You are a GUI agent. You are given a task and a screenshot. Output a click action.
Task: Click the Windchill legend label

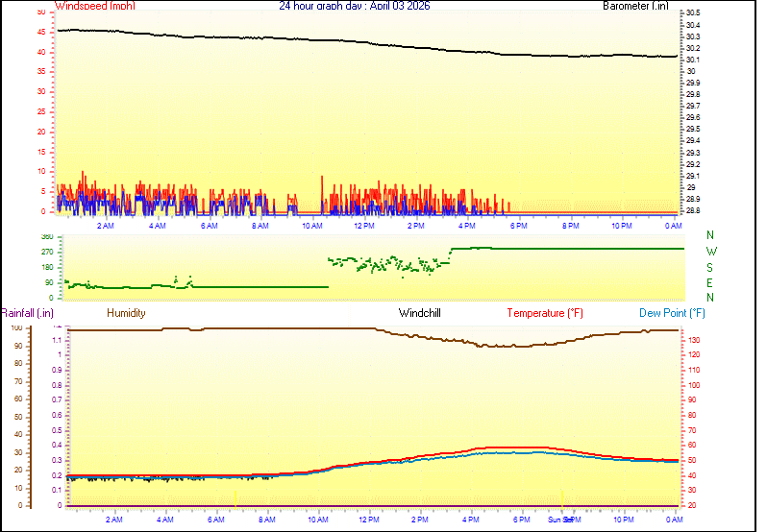click(x=420, y=313)
